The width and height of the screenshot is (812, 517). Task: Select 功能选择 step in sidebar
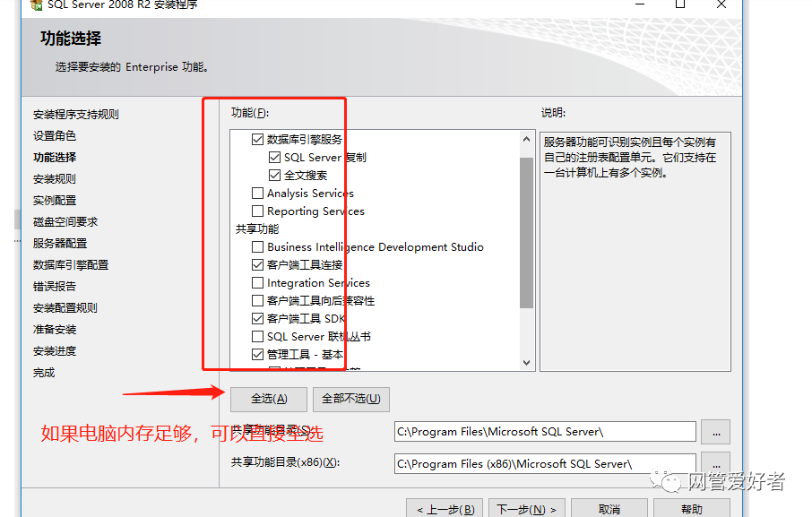(55, 158)
